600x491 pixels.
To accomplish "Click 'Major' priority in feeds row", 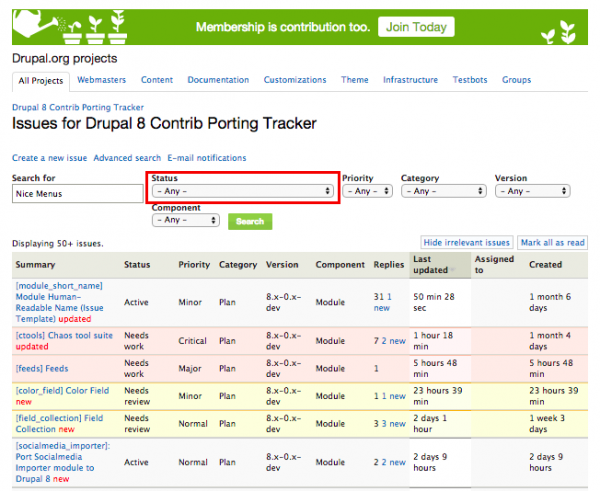I will point(190,369).
